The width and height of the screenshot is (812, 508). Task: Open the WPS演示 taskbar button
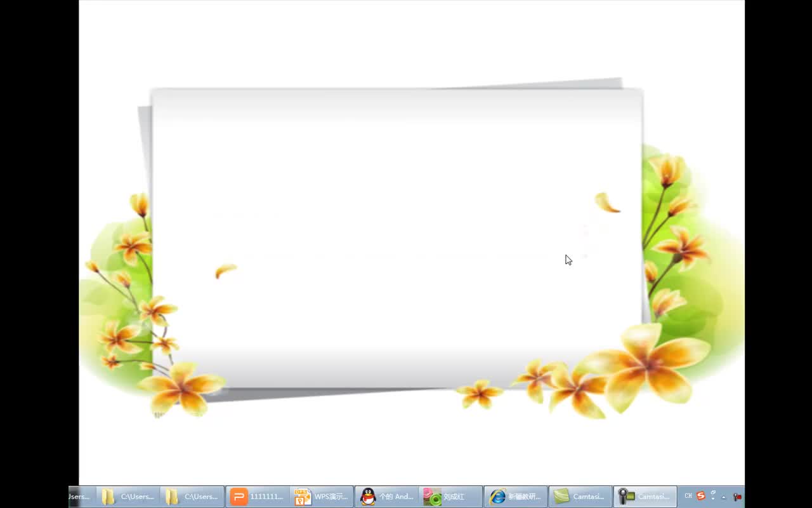click(322, 497)
